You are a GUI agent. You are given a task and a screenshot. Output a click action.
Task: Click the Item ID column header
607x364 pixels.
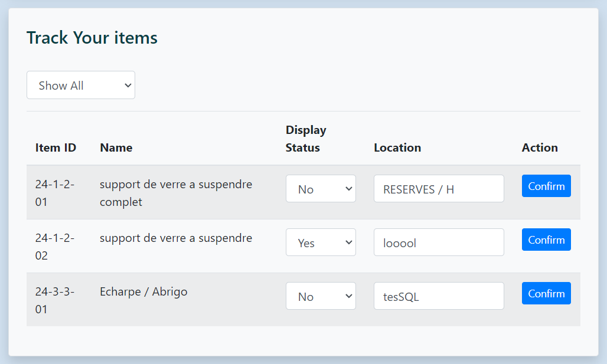[56, 147]
